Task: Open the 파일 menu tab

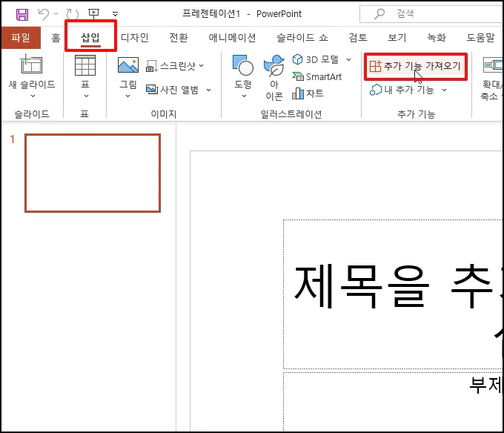Action: pos(21,38)
